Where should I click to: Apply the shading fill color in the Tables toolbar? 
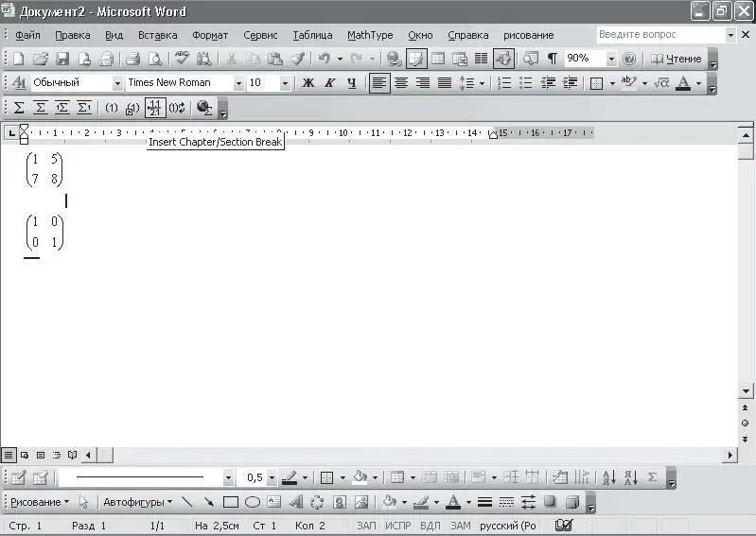pyautogui.click(x=360, y=477)
